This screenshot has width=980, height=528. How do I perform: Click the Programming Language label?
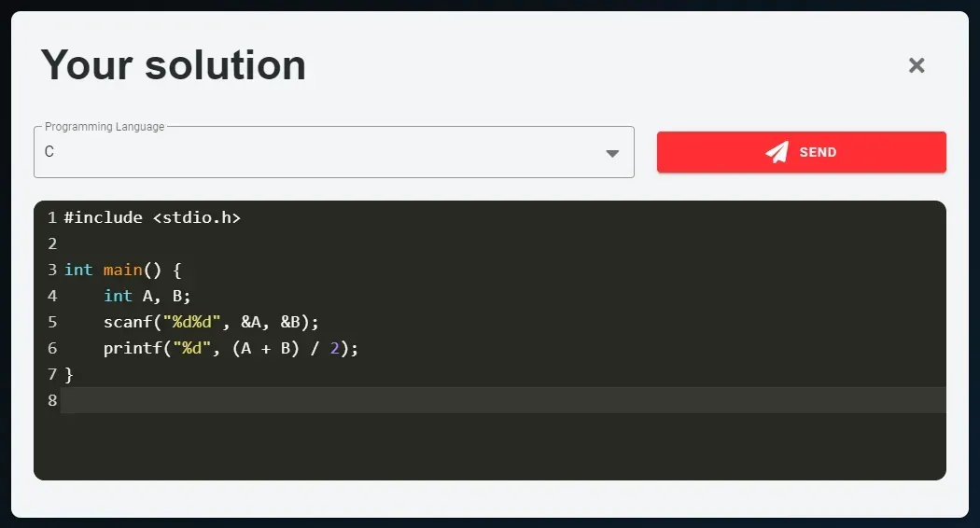pyautogui.click(x=105, y=126)
